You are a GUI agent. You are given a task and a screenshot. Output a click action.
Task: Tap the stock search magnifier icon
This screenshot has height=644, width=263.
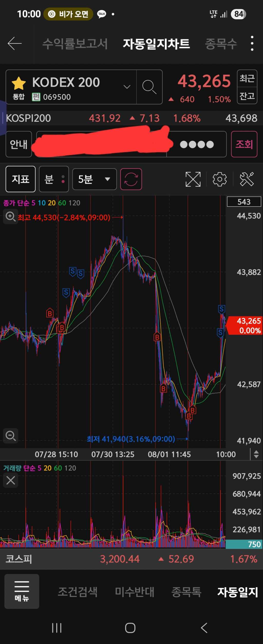point(149,87)
